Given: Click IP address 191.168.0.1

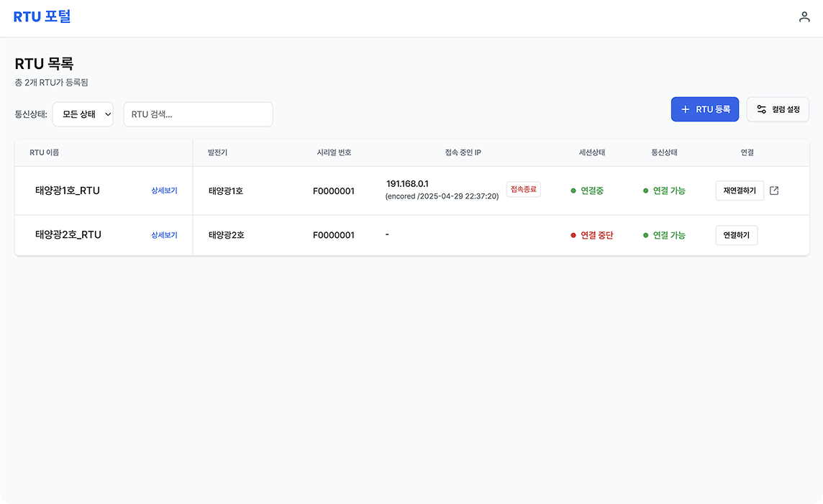Looking at the screenshot, I should click(407, 183).
